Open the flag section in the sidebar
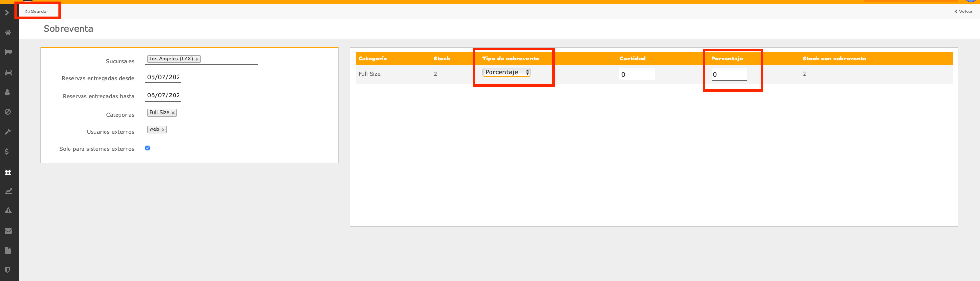 8,52
